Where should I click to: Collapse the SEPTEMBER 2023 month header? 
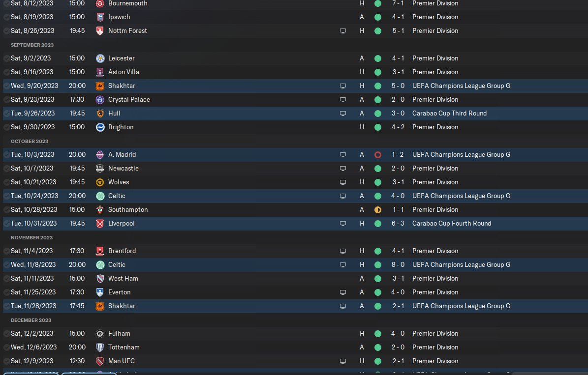[32, 45]
